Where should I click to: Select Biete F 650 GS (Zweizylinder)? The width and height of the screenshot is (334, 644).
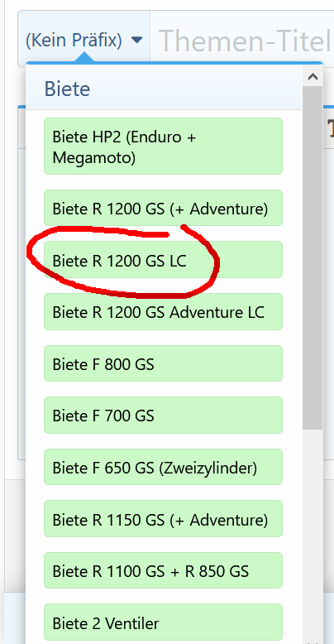(164, 467)
